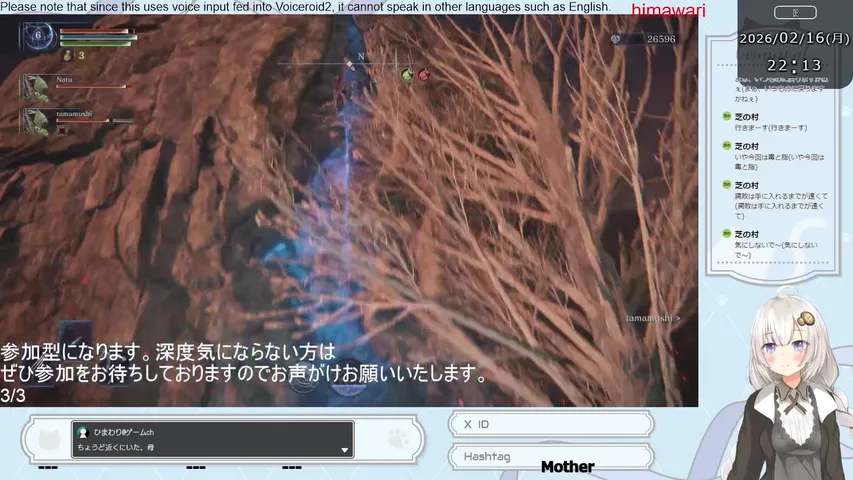Viewport: 853px width, 480px height.
Task: Click the player level emblem showing 6
Action: coord(38,35)
